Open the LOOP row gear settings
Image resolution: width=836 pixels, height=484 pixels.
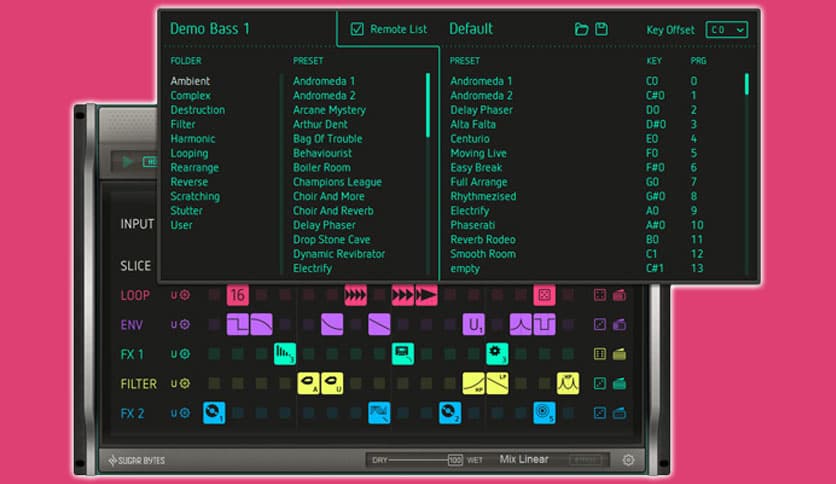click(184, 295)
